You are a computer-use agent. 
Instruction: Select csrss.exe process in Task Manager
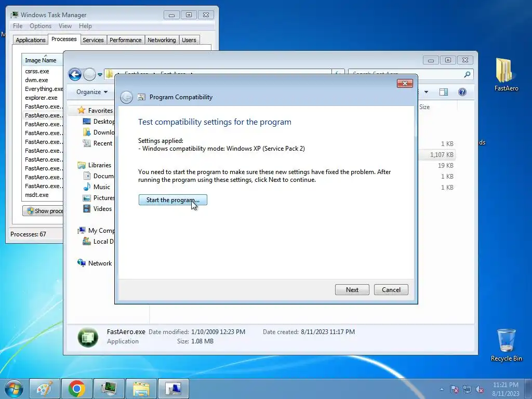pos(37,71)
